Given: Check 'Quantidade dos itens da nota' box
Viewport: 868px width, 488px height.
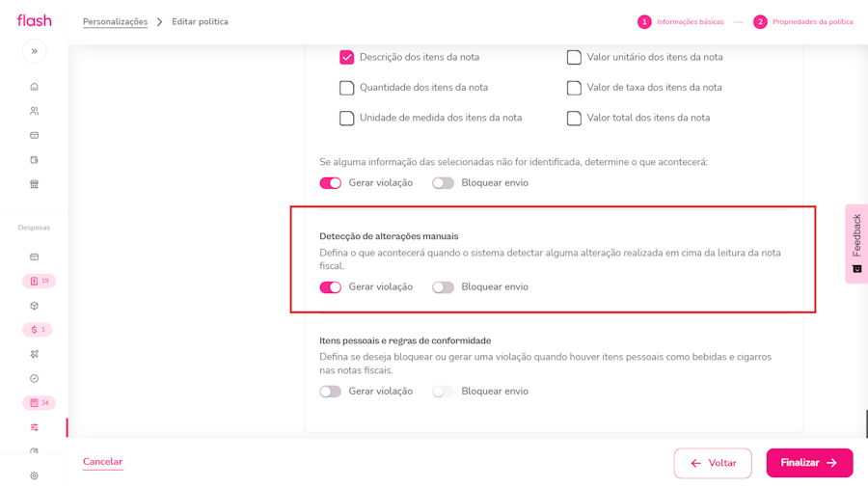Looking at the screenshot, I should pos(346,88).
